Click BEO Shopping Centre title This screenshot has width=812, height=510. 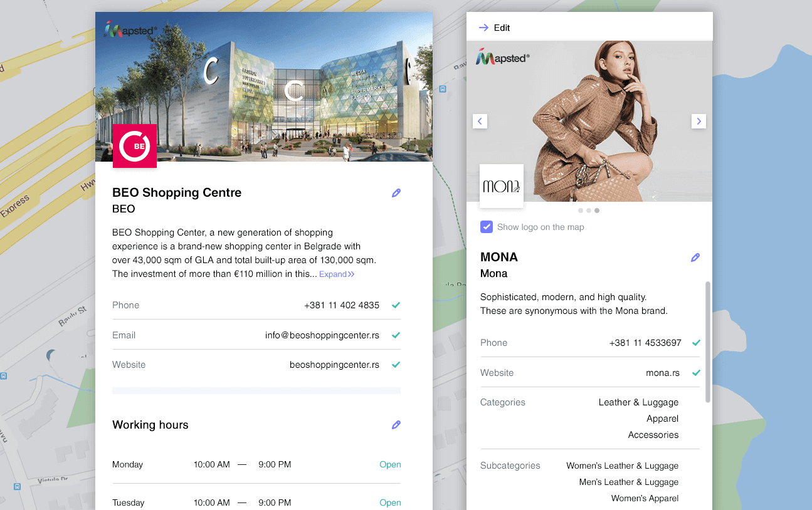(177, 192)
